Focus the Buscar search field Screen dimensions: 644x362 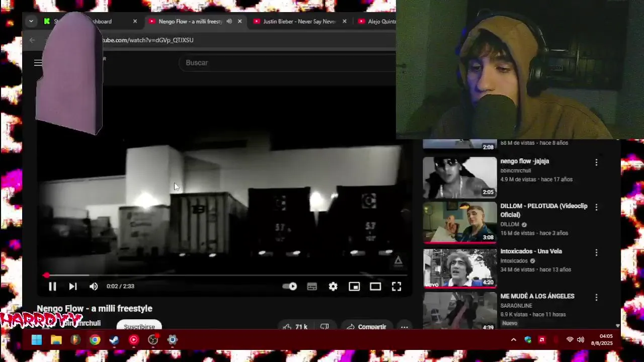tap(287, 63)
